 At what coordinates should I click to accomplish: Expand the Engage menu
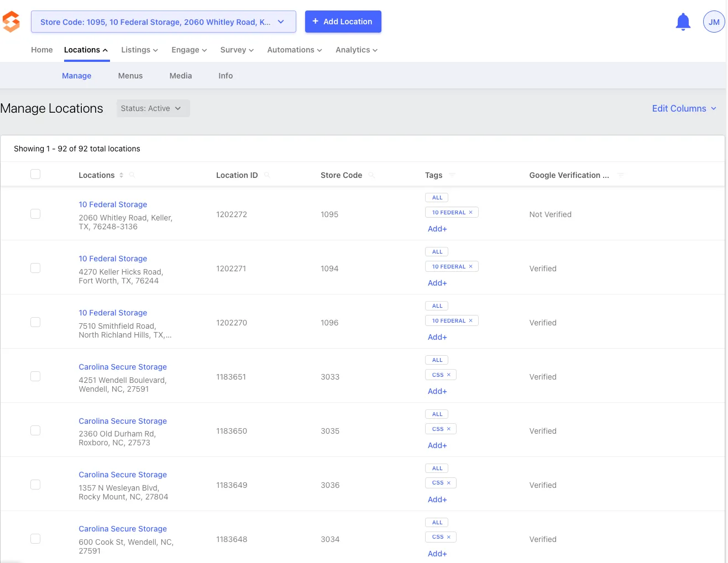click(x=189, y=50)
